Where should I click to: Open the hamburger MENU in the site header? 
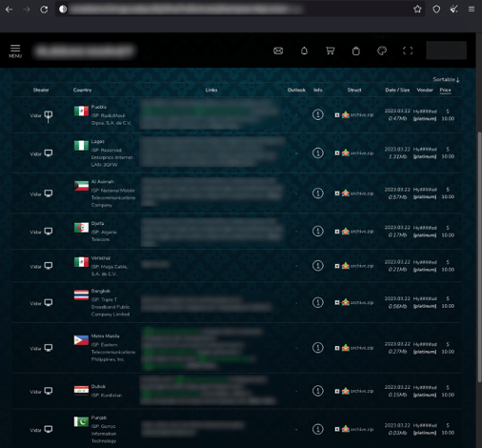(15, 51)
